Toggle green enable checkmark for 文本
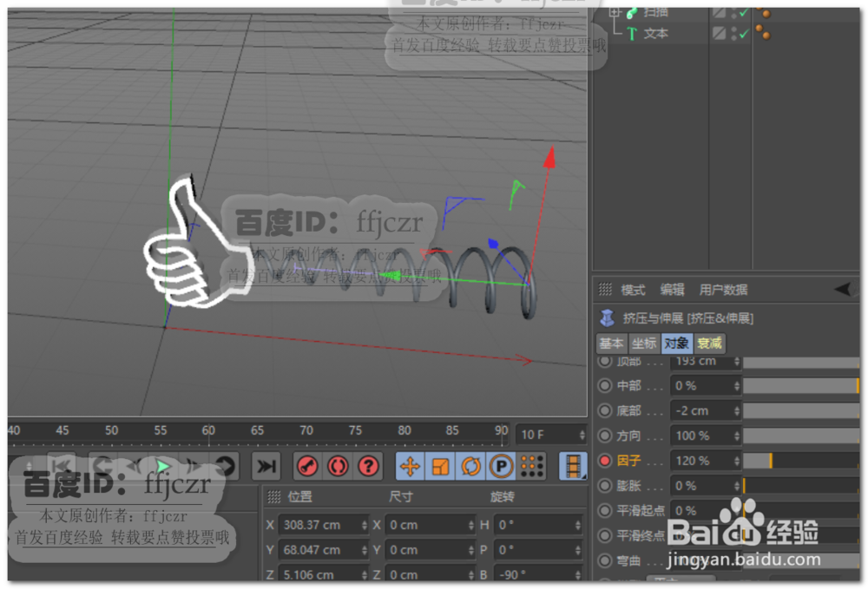868x589 pixels. pyautogui.click(x=744, y=34)
